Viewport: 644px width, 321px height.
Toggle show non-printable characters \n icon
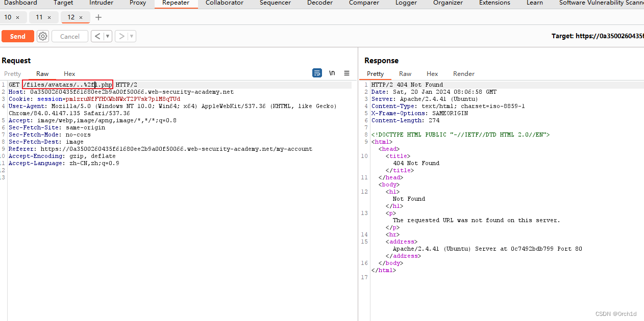click(x=332, y=73)
